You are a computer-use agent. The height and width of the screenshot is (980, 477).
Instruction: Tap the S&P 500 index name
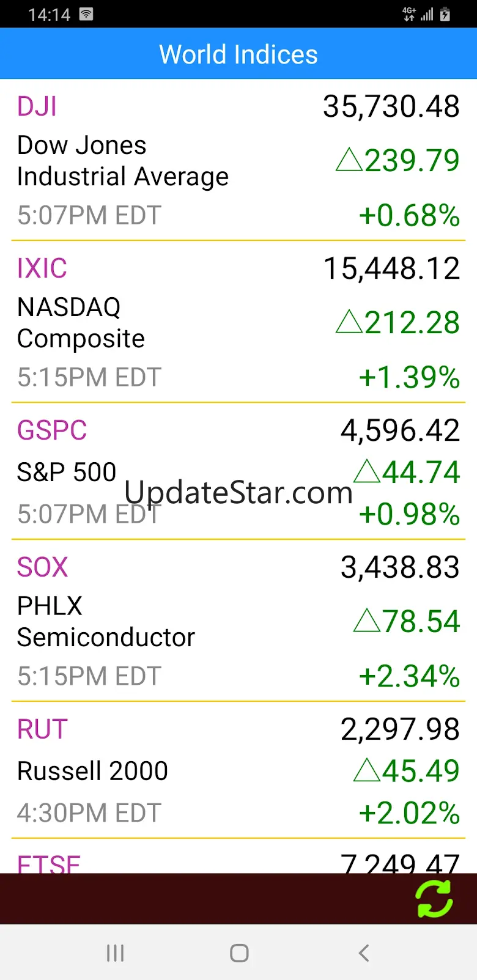pyautogui.click(x=67, y=472)
